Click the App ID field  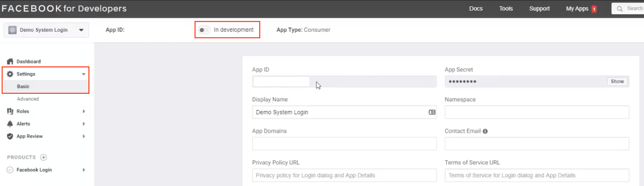click(344, 82)
